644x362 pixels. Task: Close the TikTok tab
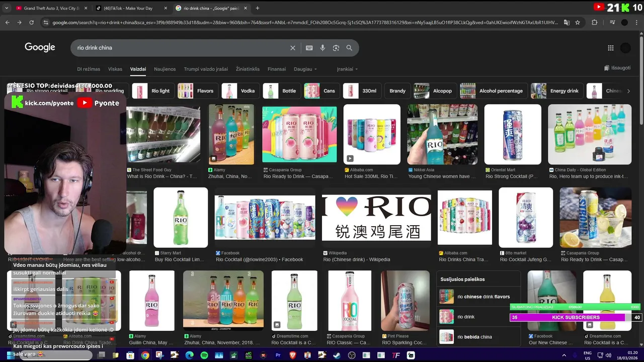coord(166,8)
